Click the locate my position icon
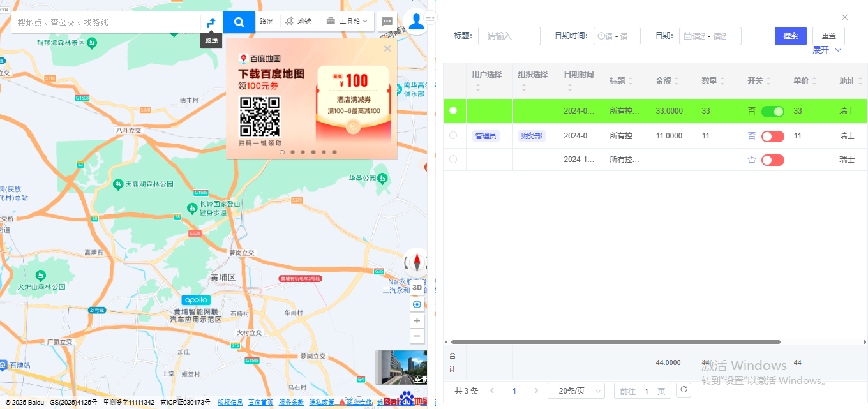 (417, 304)
